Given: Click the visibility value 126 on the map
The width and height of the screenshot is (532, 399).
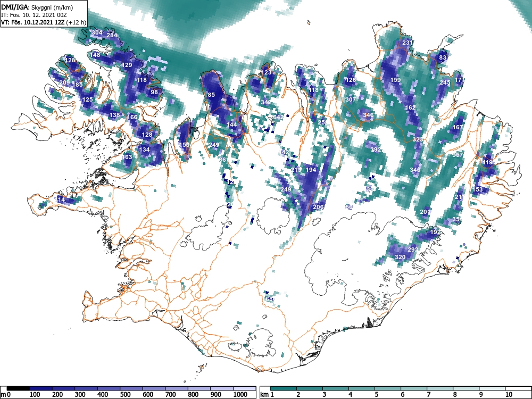Looking at the screenshot, I should [351, 80].
